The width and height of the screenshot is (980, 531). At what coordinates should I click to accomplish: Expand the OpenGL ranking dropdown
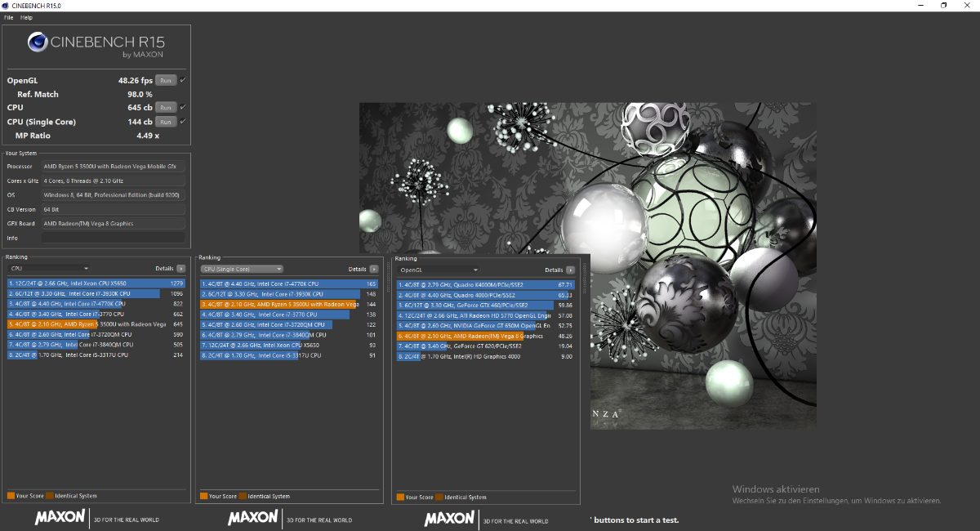438,270
